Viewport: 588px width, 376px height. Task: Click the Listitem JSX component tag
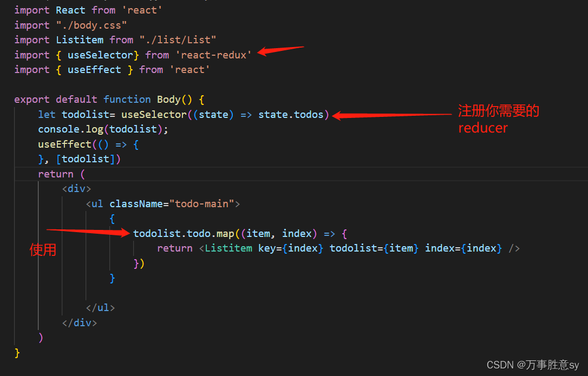228,248
